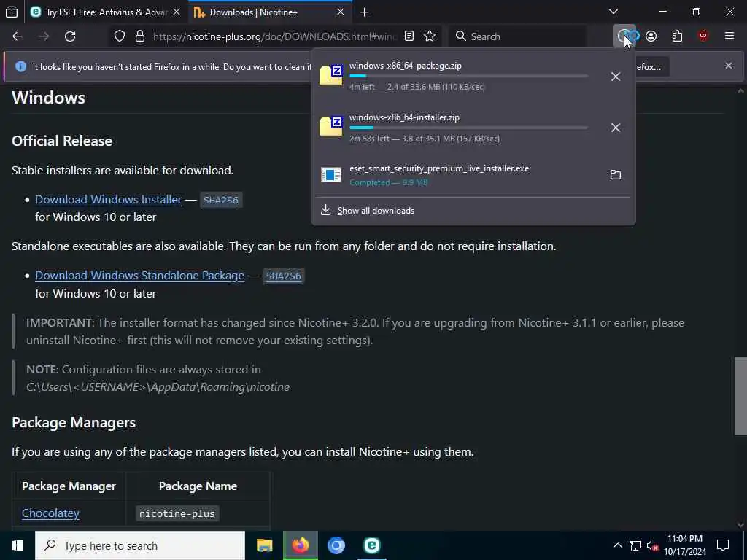Open installer SHA256 checksum link
The width and height of the screenshot is (747, 560).
point(221,200)
